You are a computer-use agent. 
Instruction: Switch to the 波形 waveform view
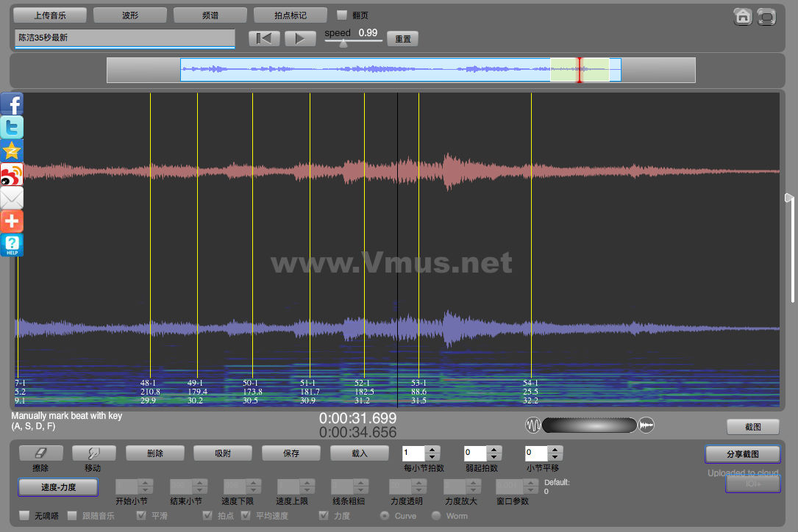coord(129,15)
